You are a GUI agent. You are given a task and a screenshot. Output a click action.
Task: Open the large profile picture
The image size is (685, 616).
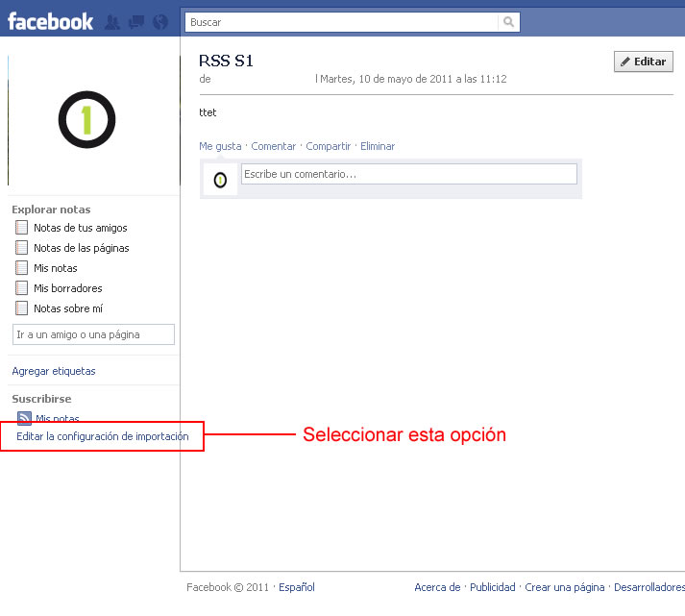(x=94, y=120)
